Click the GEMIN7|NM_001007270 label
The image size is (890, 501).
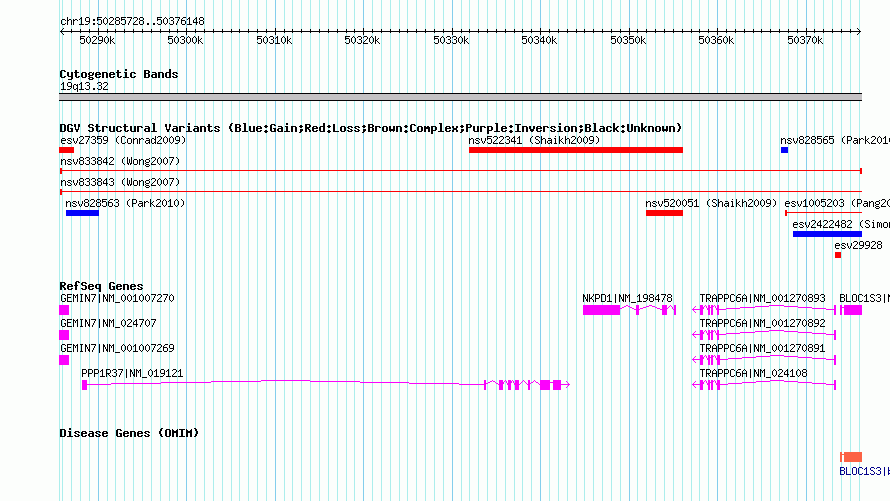coord(117,298)
